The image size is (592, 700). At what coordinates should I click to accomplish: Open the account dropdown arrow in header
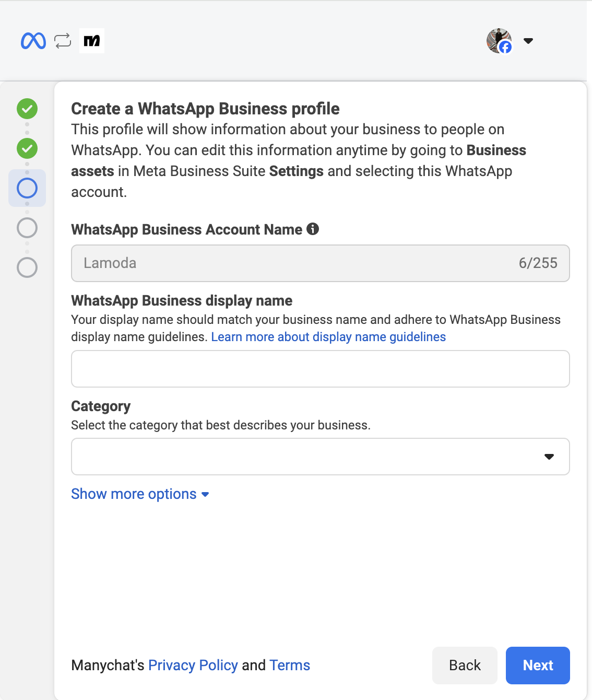coord(528,41)
